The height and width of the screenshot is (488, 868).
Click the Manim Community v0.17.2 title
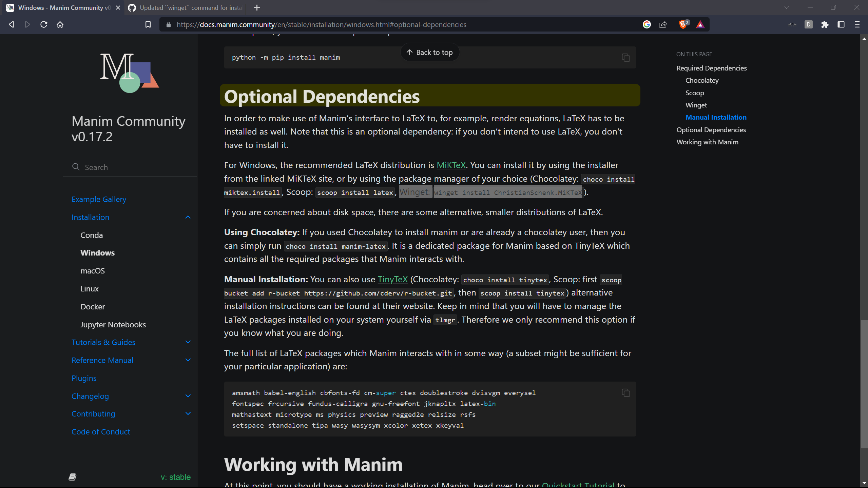(x=128, y=129)
